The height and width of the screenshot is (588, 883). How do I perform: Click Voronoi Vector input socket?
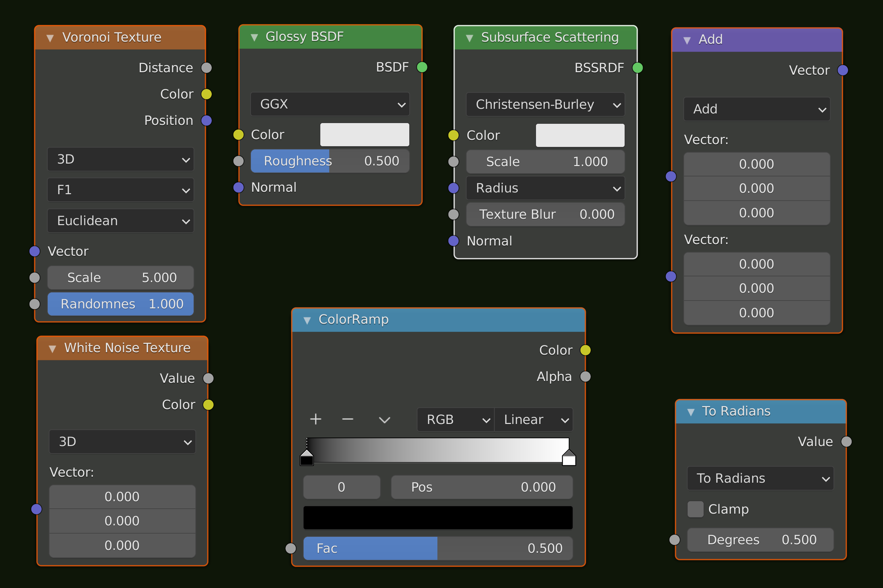[x=35, y=251]
